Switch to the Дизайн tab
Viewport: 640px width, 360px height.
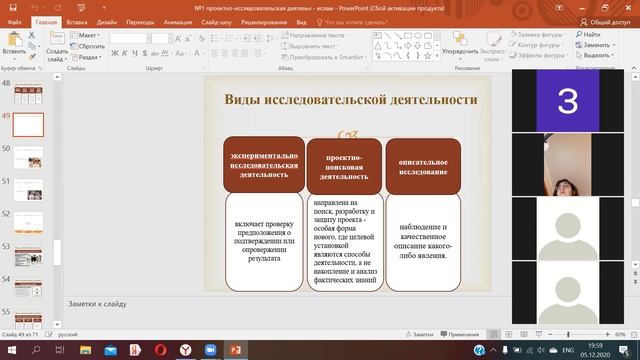tap(107, 22)
